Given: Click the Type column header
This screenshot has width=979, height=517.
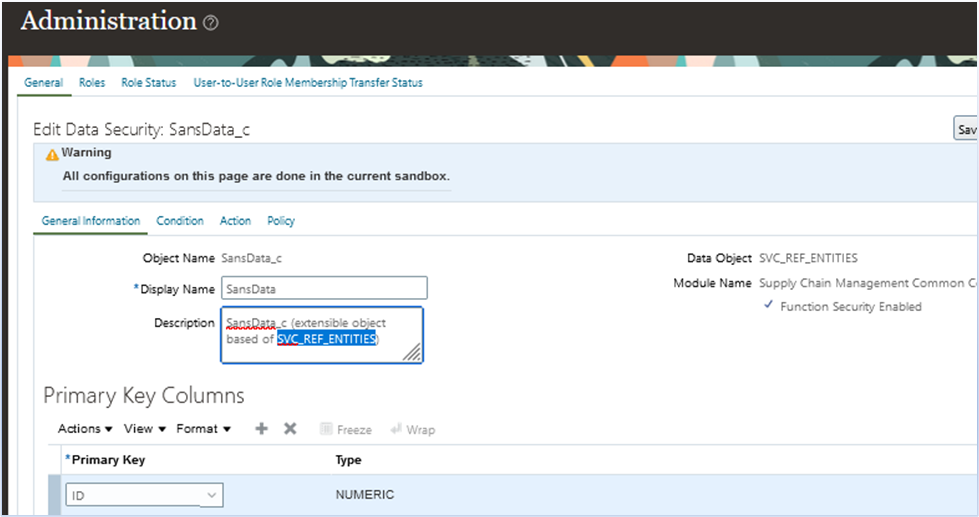Looking at the screenshot, I should click(348, 460).
